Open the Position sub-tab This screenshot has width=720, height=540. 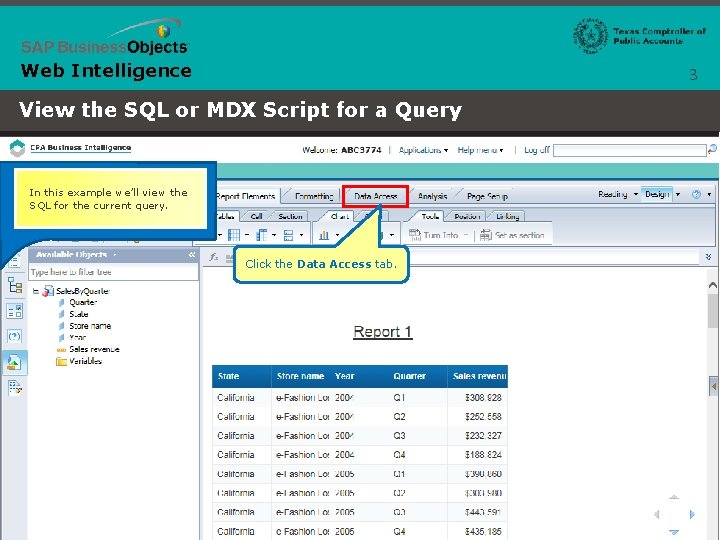[x=467, y=216]
